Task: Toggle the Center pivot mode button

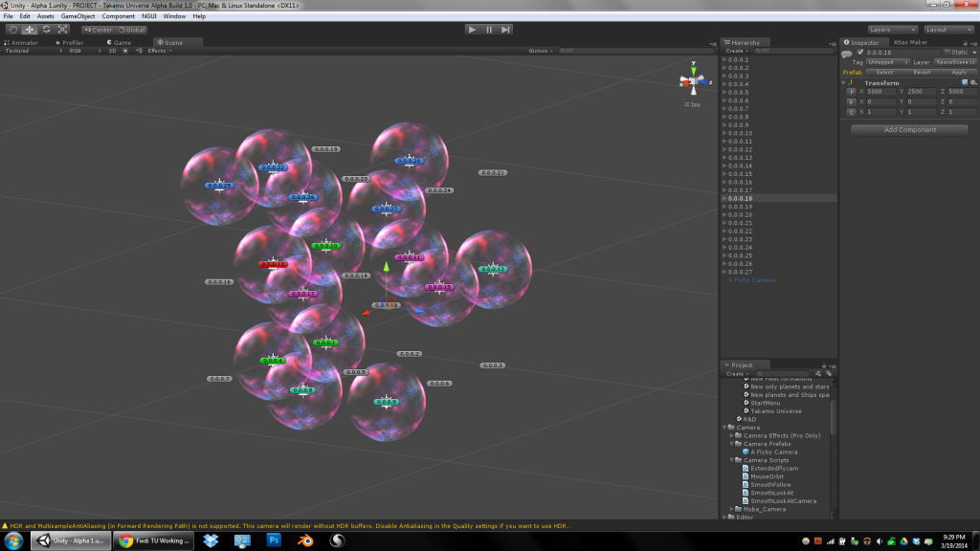Action: 98,30
